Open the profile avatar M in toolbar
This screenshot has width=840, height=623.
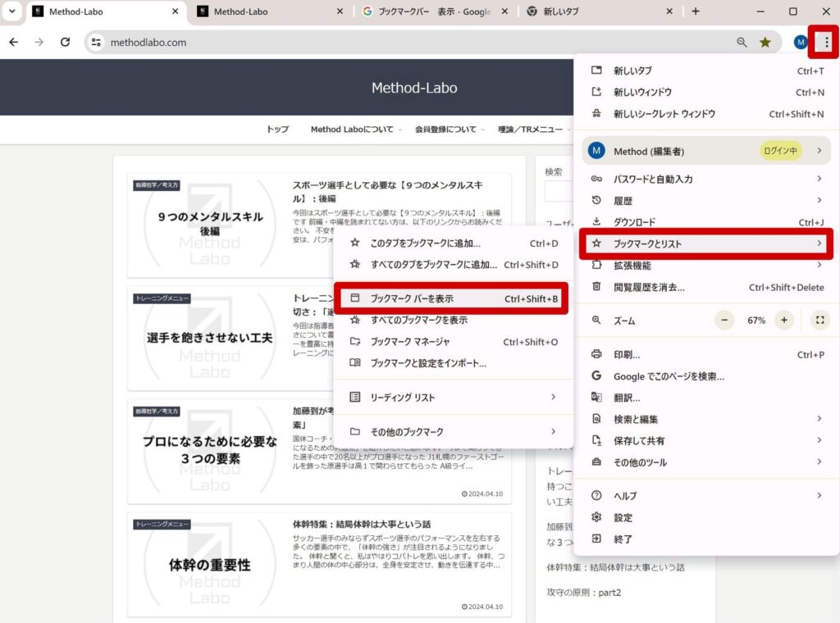pyautogui.click(x=801, y=42)
